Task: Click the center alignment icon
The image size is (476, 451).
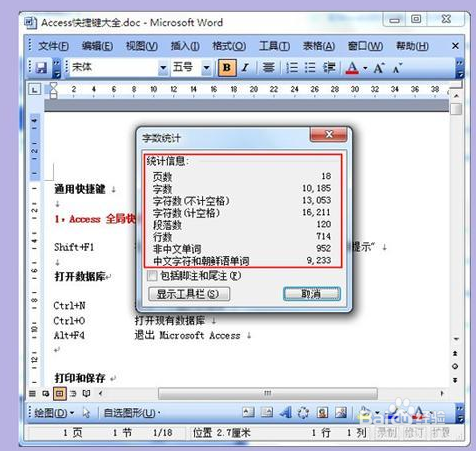Action: (x=268, y=68)
